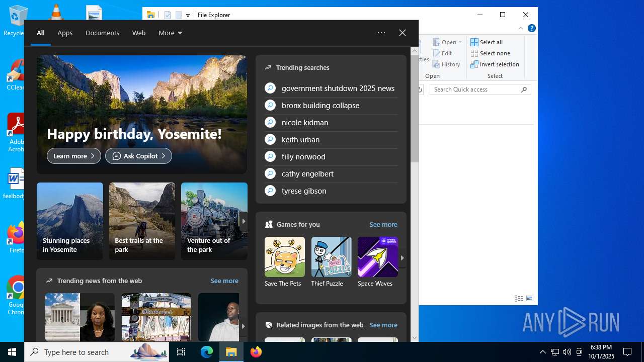Open Task View on taskbar
The width and height of the screenshot is (644, 362).
181,352
